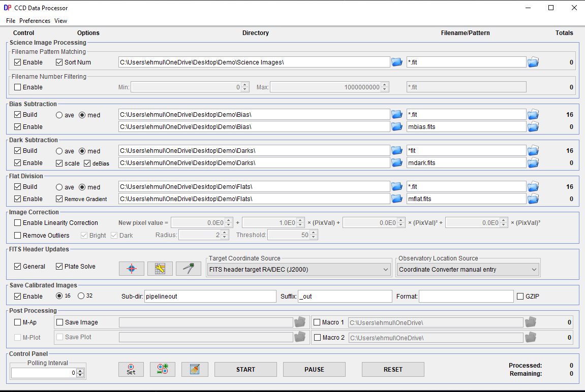Check the GZIP option
Screen dimensions: 585x392
(x=520, y=296)
